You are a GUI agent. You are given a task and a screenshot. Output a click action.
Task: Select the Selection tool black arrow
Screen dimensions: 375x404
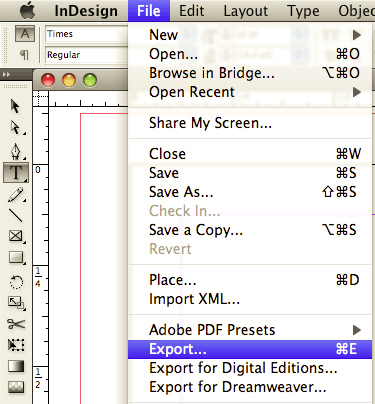[x=15, y=106]
